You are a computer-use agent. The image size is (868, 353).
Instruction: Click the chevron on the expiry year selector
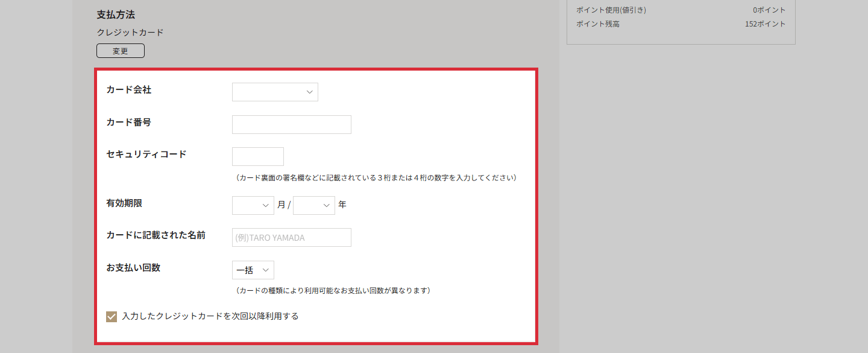pos(327,205)
